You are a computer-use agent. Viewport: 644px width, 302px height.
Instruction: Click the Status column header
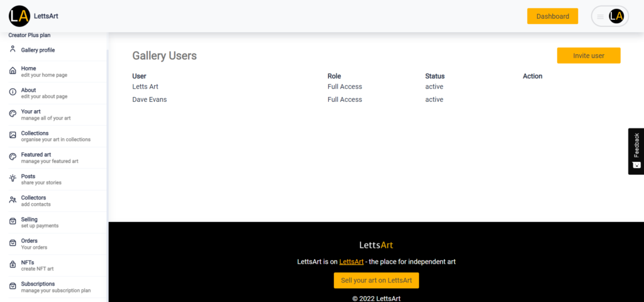pos(435,76)
